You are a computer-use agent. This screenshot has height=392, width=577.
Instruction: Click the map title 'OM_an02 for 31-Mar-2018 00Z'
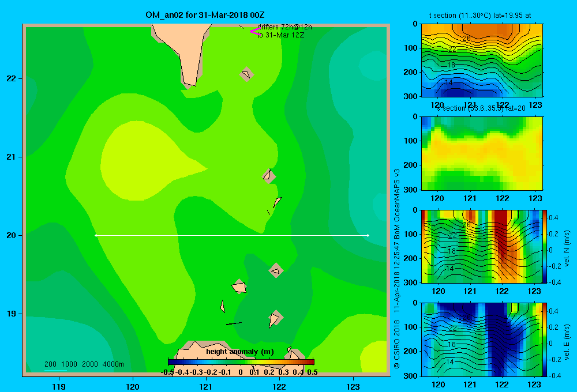pyautogui.click(x=205, y=15)
